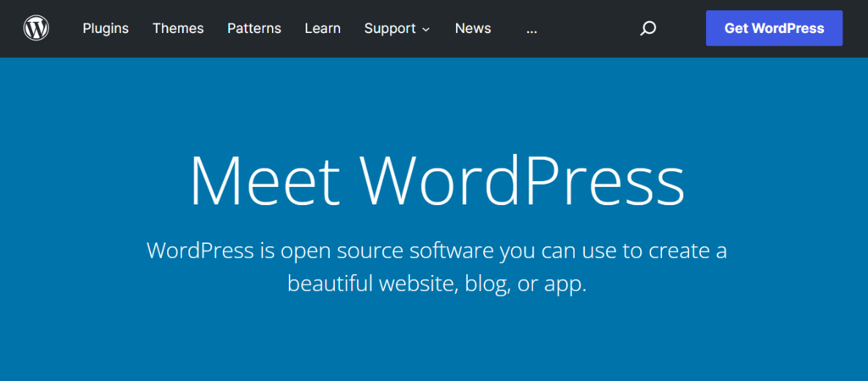This screenshot has height=381, width=868.
Task: Click the word "WordPress" in the large headline
Action: 522,180
